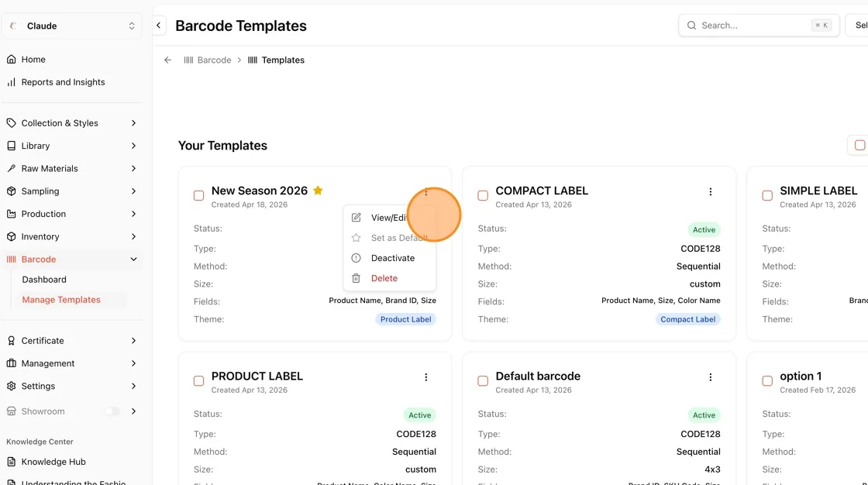
Task: Click the Management briefcase icon
Action: tap(11, 363)
